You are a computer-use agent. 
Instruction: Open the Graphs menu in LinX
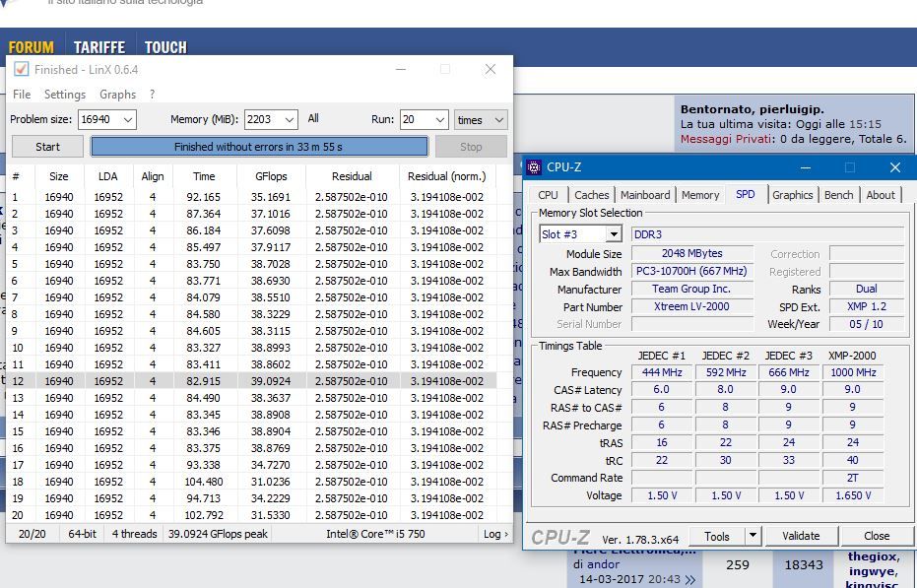(x=117, y=95)
